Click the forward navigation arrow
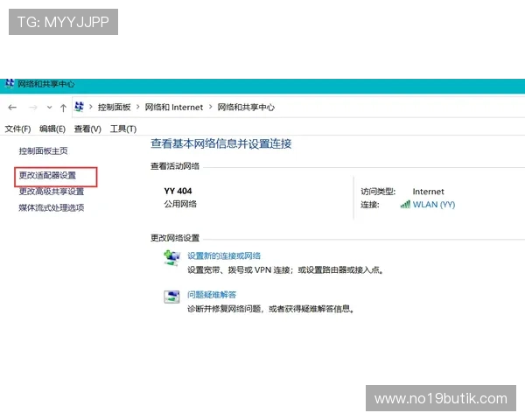 [x=33, y=107]
